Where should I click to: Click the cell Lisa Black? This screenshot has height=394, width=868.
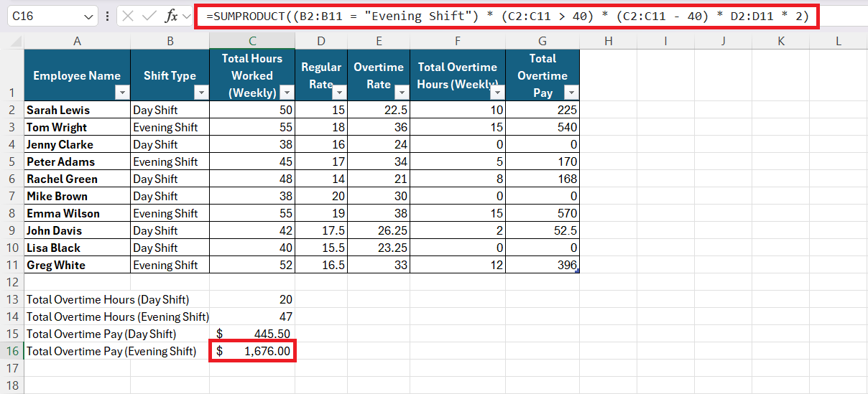[x=78, y=248]
